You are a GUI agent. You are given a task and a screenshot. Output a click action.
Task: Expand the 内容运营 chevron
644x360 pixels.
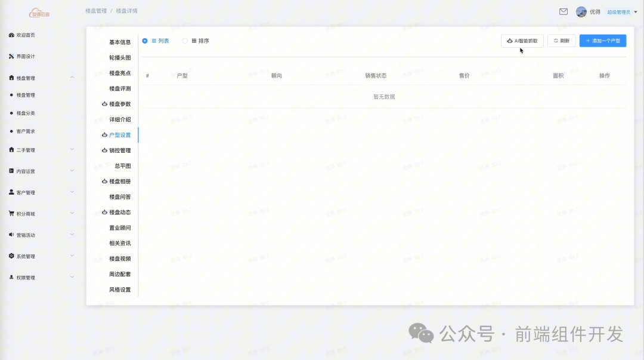click(x=72, y=170)
